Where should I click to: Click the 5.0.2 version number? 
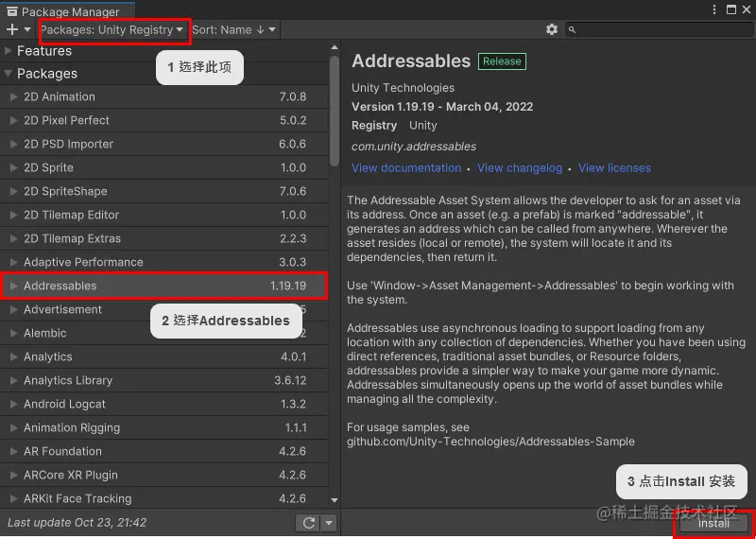click(x=293, y=121)
